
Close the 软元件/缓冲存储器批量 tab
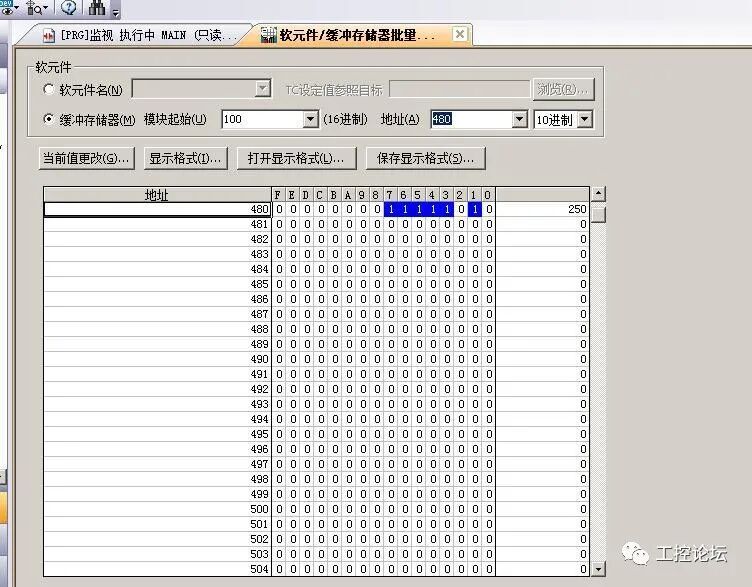[459, 34]
